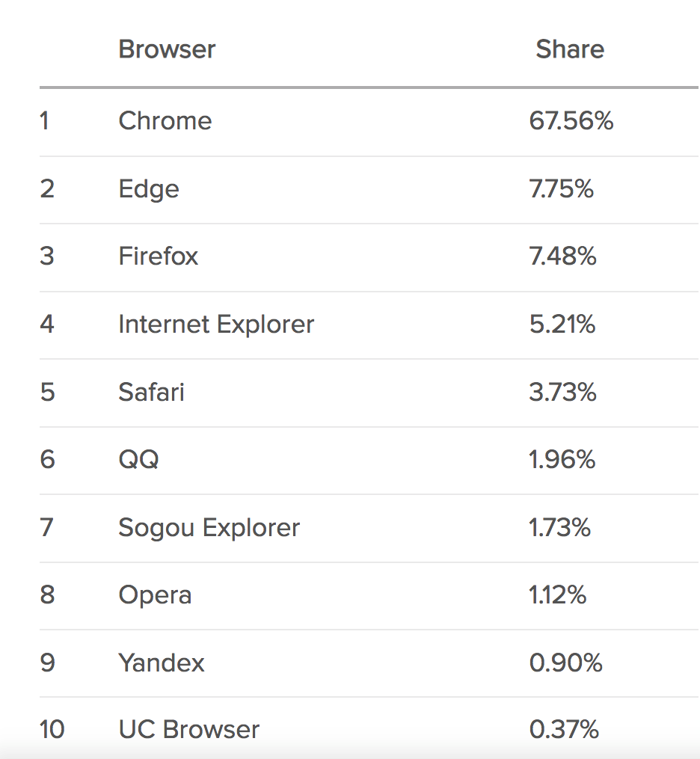
Task: Click the 1.73% share value
Action: tap(559, 527)
